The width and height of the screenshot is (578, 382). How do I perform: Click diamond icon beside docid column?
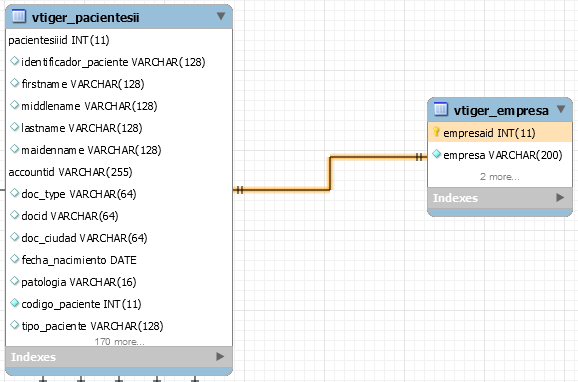point(14,215)
